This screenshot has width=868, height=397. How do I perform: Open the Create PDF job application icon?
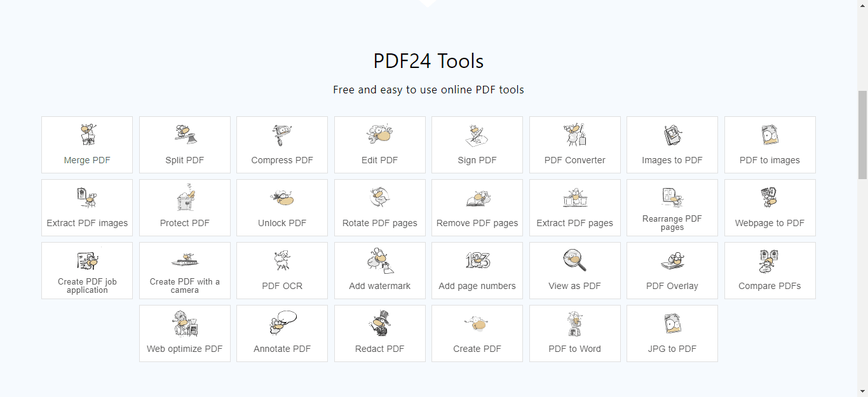(88, 260)
